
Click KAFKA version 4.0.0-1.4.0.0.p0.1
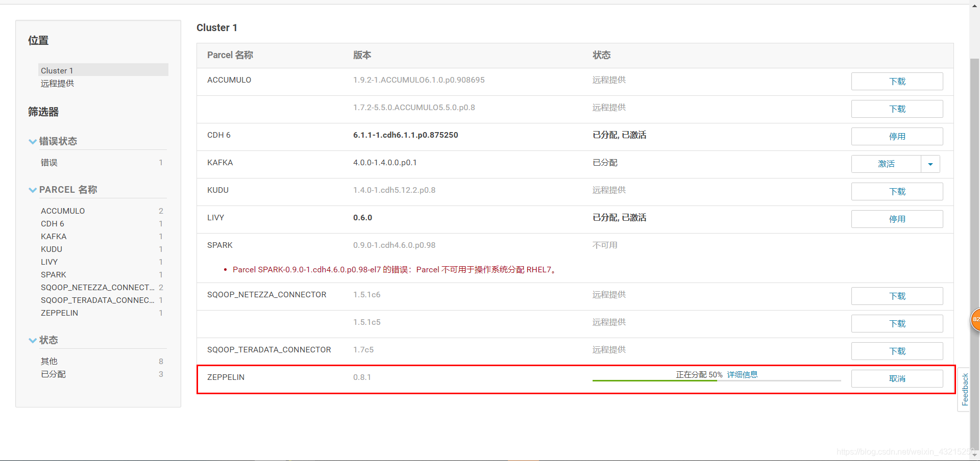click(x=385, y=163)
